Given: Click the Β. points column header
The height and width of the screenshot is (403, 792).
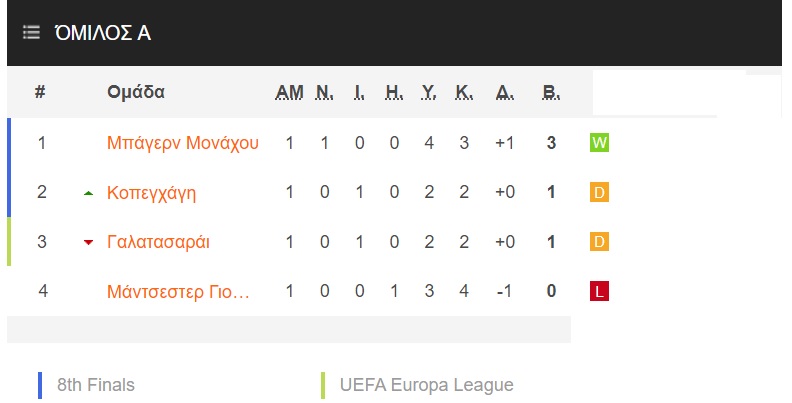Looking at the screenshot, I should coord(551,92).
